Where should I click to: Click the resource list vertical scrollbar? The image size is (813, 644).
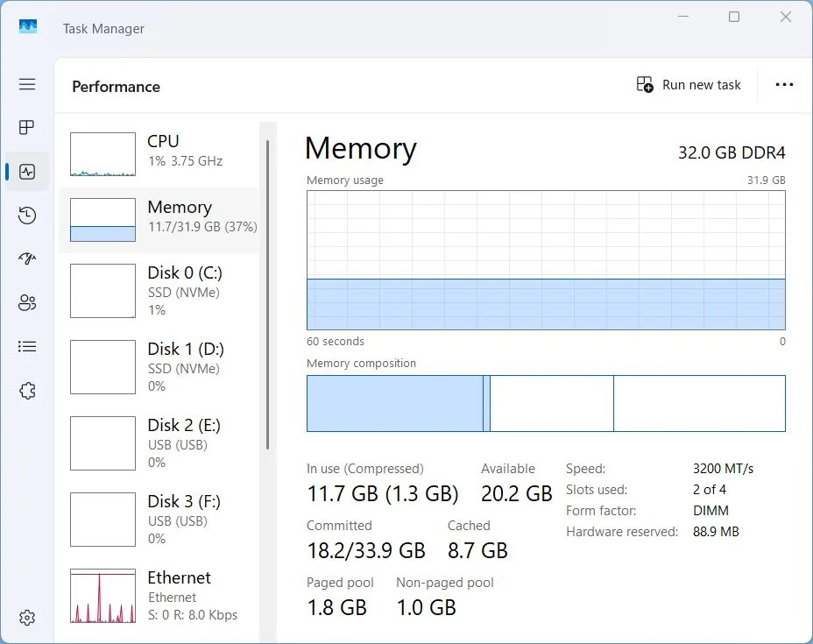[x=267, y=294]
